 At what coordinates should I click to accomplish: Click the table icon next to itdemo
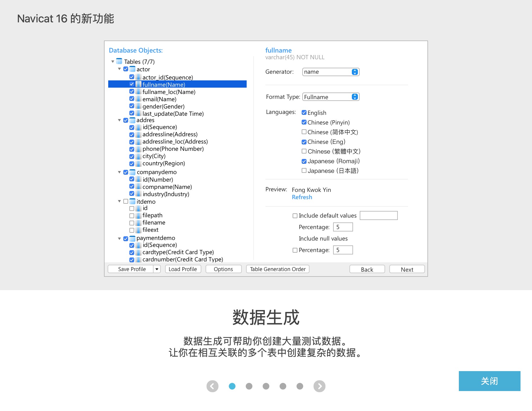[133, 202]
